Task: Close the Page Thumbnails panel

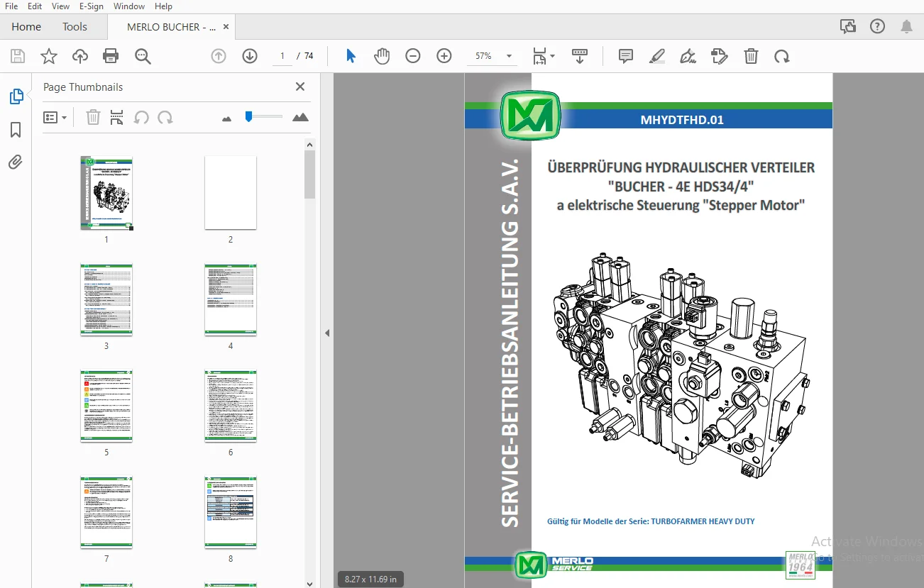Action: [300, 87]
